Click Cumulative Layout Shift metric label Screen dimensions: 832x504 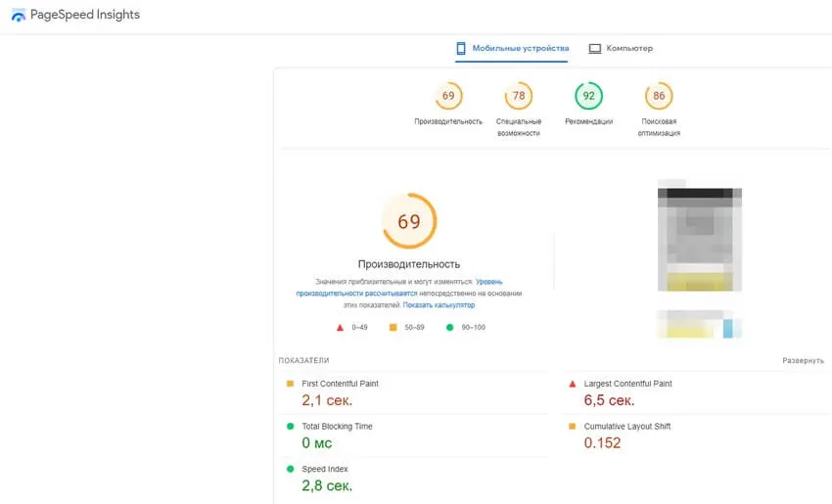click(626, 427)
